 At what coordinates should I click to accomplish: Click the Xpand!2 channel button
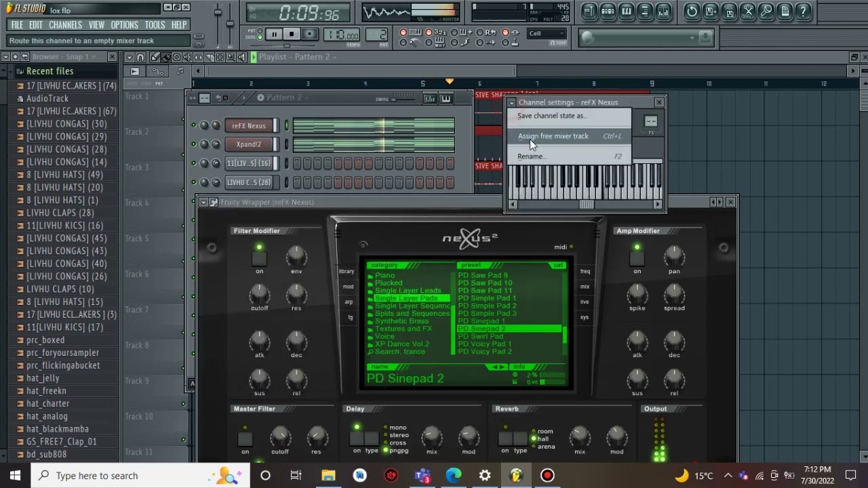tap(249, 144)
